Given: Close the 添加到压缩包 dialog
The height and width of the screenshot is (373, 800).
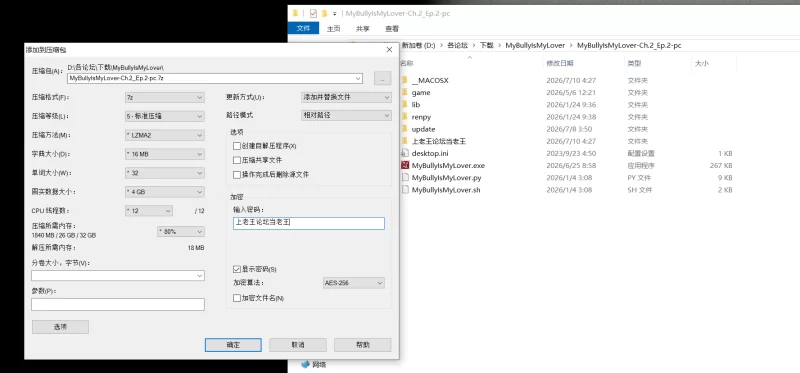Looking at the screenshot, I should click(389, 50).
